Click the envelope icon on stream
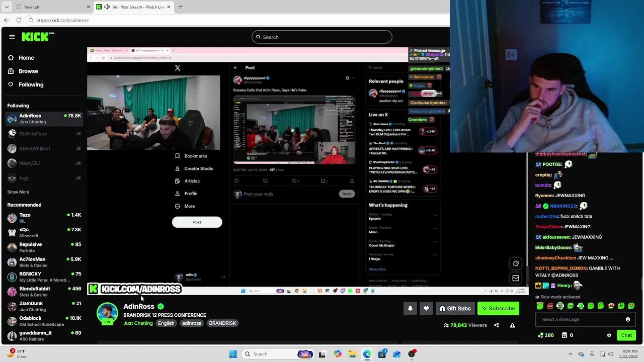The image size is (644, 362). tap(516, 278)
